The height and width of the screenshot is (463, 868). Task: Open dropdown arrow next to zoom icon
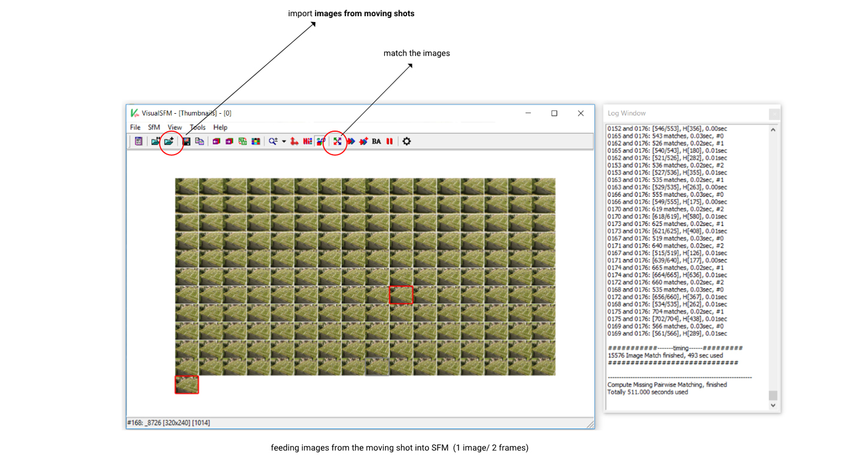click(x=284, y=141)
